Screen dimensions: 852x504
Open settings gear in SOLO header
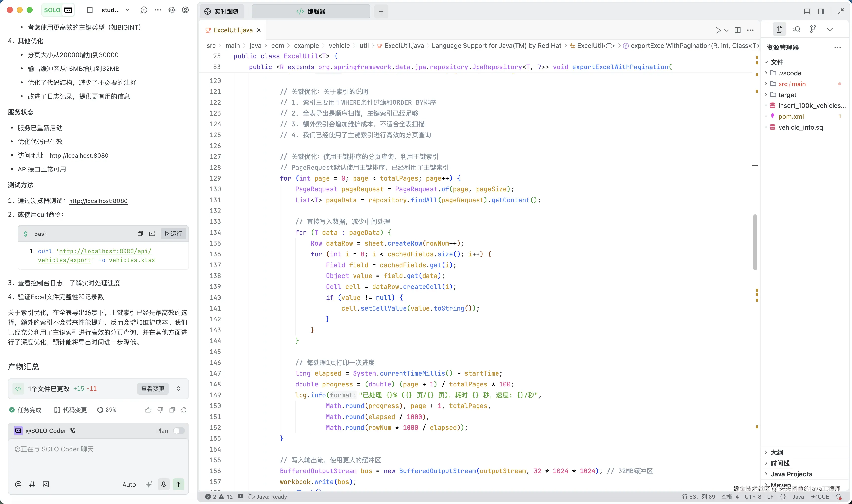click(x=172, y=10)
